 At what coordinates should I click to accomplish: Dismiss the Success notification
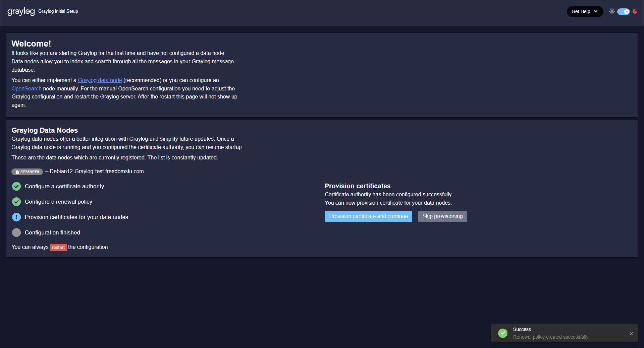click(x=631, y=333)
